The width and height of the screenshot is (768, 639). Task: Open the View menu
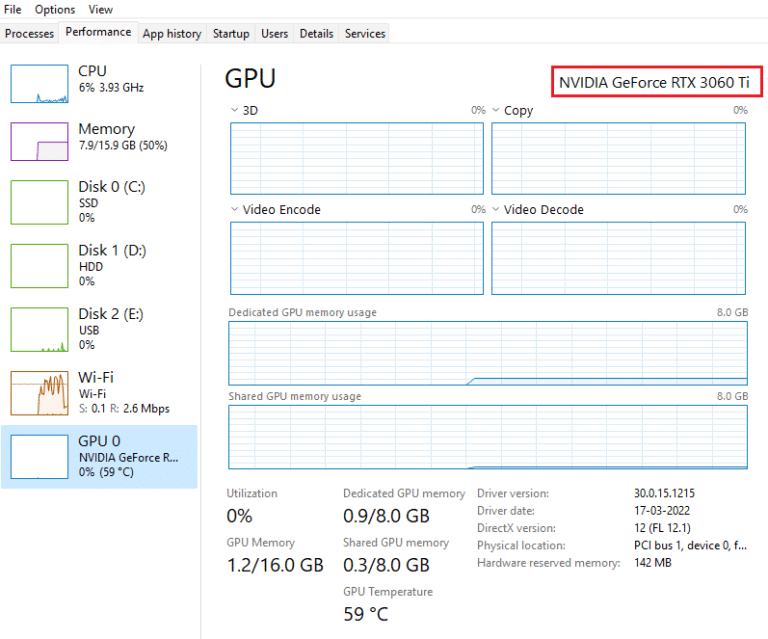click(100, 9)
